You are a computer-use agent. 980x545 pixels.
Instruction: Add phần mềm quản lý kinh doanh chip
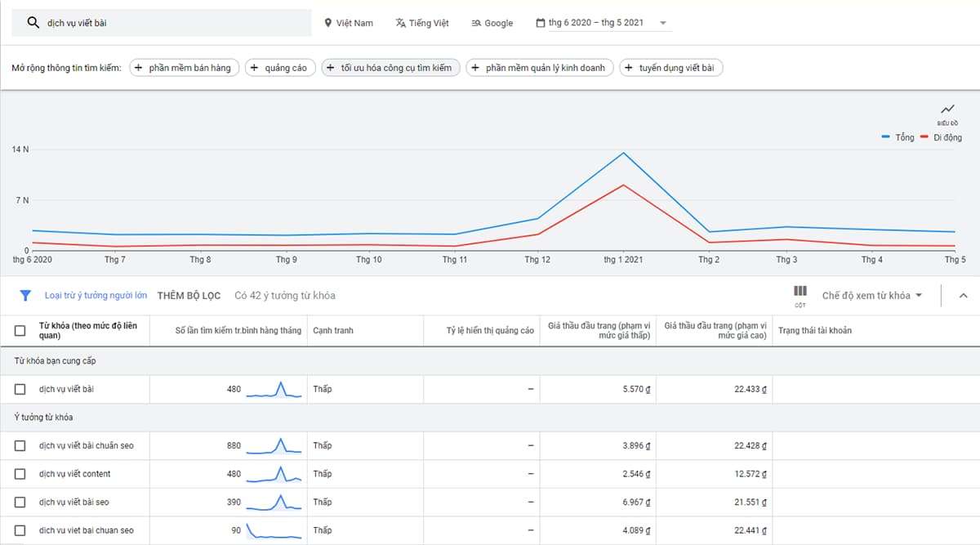[x=540, y=68]
